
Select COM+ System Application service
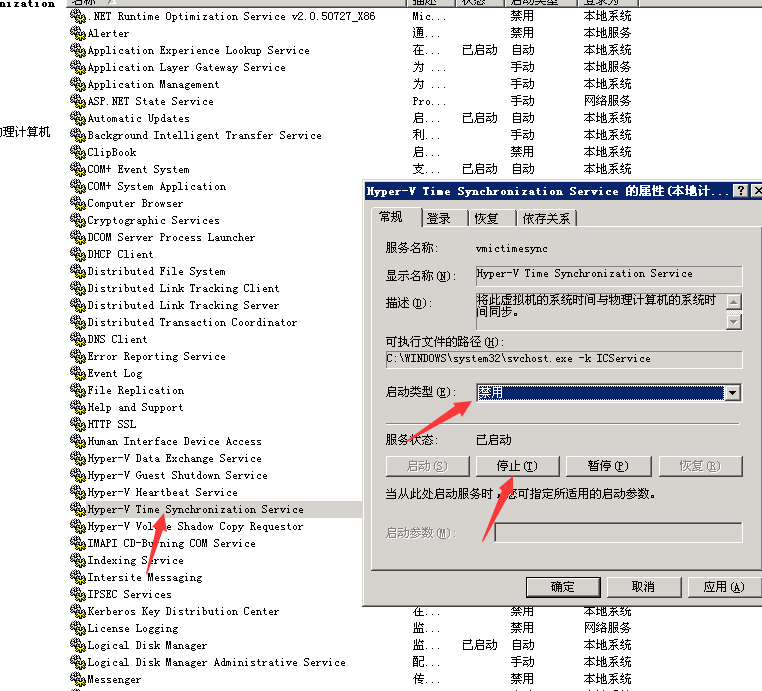point(157,186)
